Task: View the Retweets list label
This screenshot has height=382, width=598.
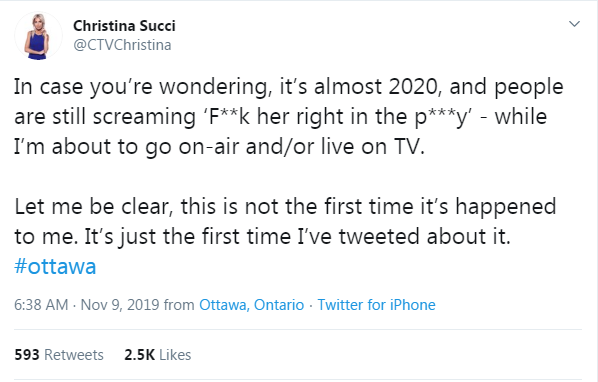Action: [x=74, y=355]
